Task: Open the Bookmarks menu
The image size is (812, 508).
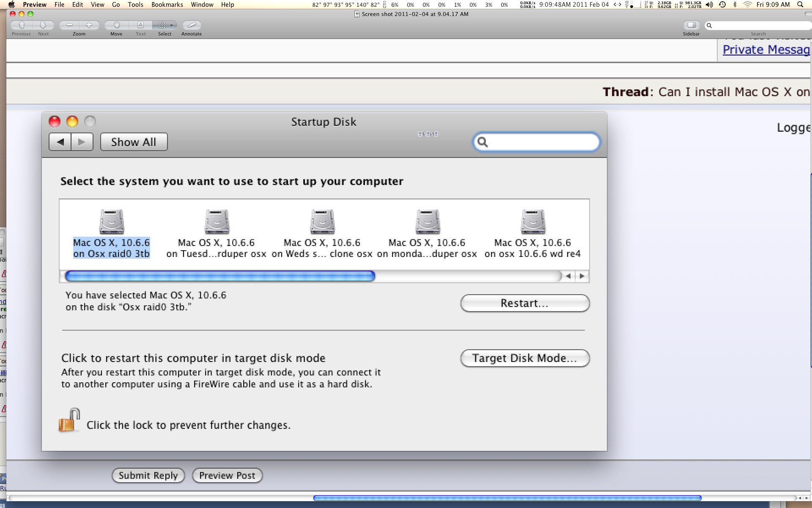Action: tap(167, 5)
